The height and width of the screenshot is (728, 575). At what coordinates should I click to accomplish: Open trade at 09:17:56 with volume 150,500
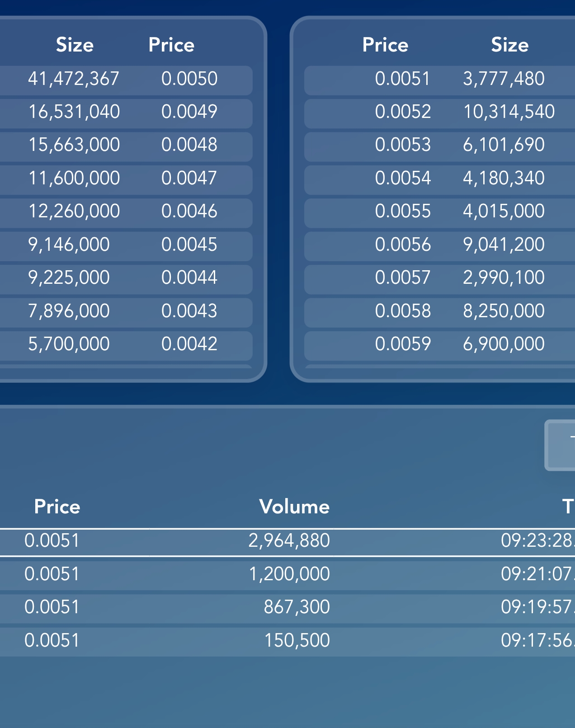click(x=287, y=641)
